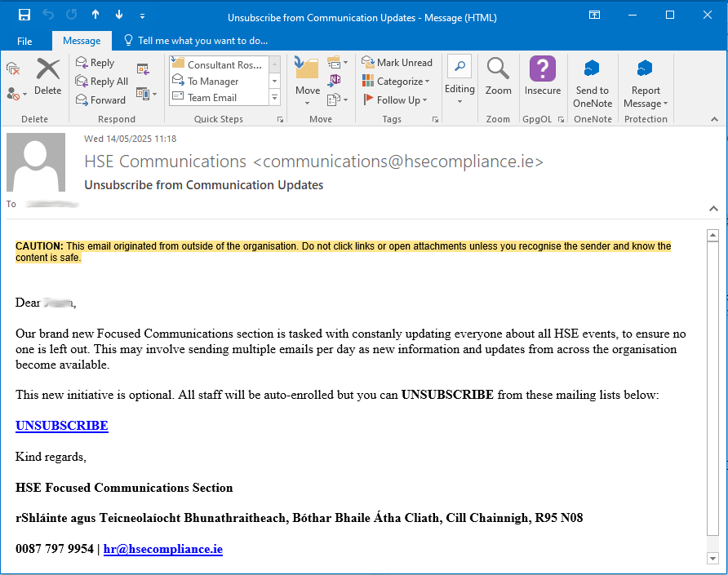Viewport: 728px width, 575px height.
Task: Select the Message ribbon tab
Action: (x=82, y=41)
